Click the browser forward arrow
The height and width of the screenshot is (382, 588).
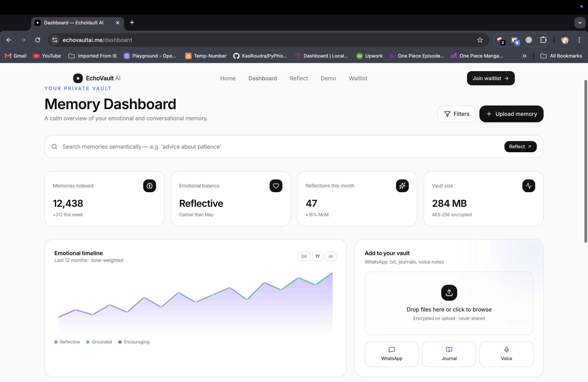click(x=23, y=40)
